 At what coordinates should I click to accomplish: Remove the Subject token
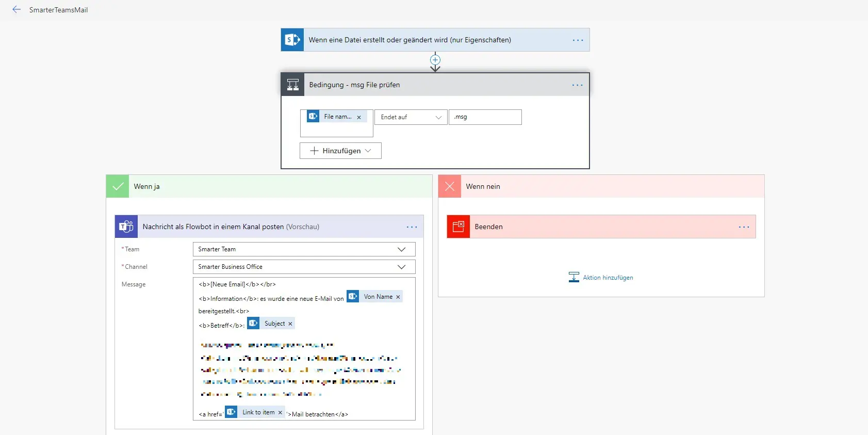(290, 324)
